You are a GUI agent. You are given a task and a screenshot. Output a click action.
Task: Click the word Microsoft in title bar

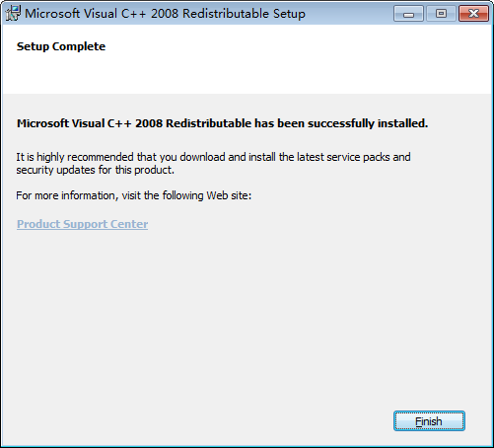pyautogui.click(x=52, y=14)
